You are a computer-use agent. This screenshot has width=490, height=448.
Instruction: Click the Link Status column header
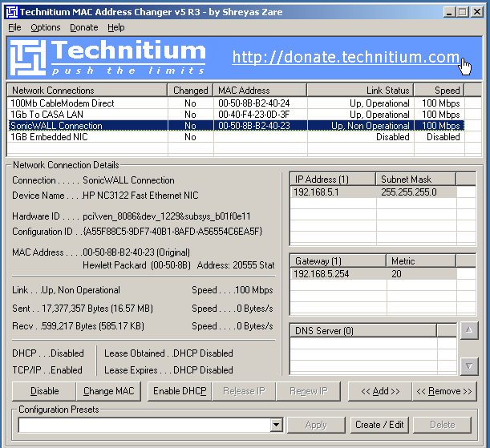[x=360, y=91]
